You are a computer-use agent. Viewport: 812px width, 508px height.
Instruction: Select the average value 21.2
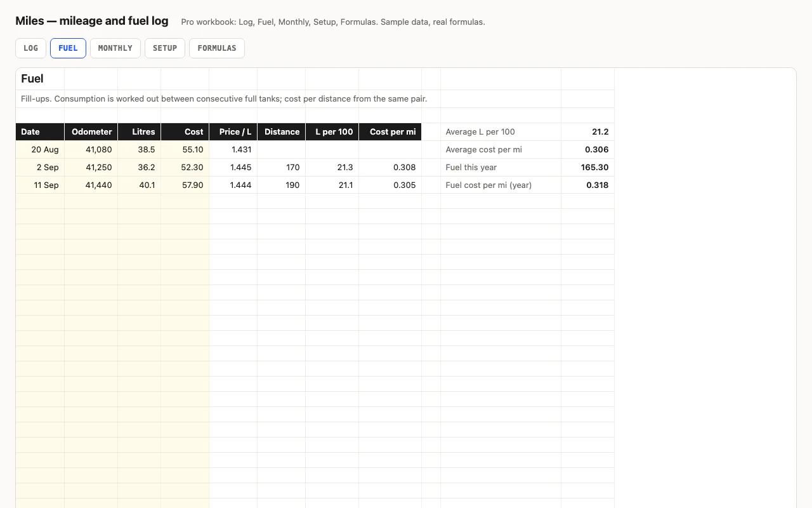(587, 132)
